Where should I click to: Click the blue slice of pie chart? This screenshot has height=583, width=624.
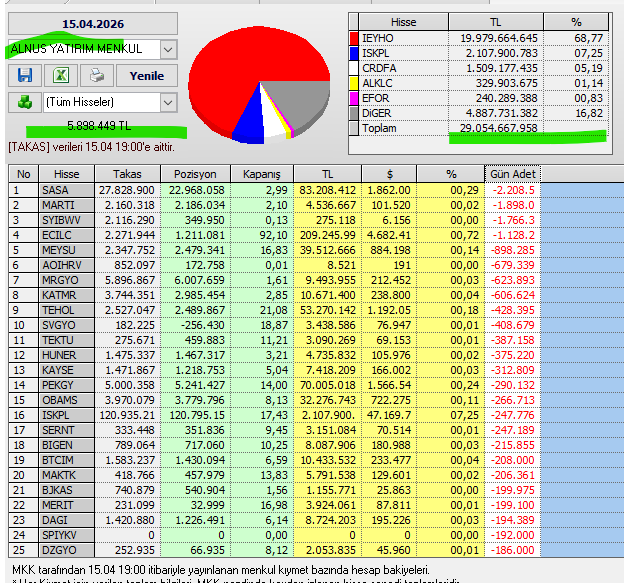click(x=250, y=121)
